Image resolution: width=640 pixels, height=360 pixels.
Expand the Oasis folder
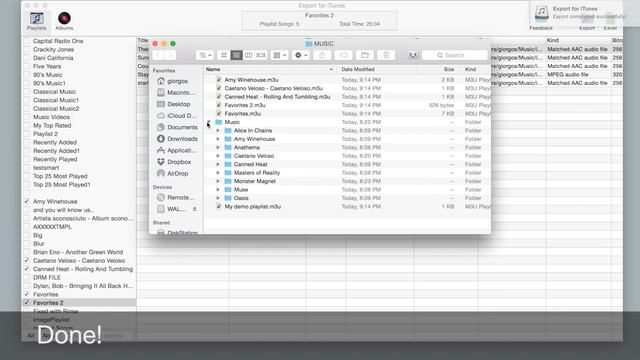218,198
